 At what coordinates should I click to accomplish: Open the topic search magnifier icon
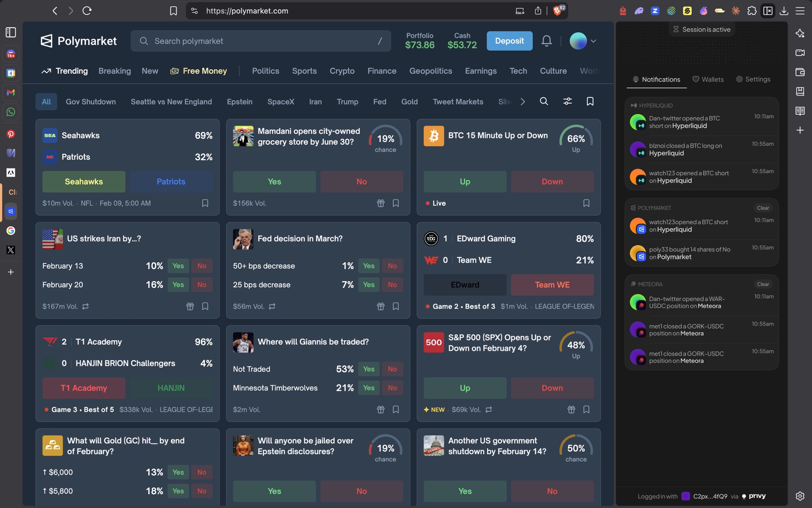click(544, 101)
